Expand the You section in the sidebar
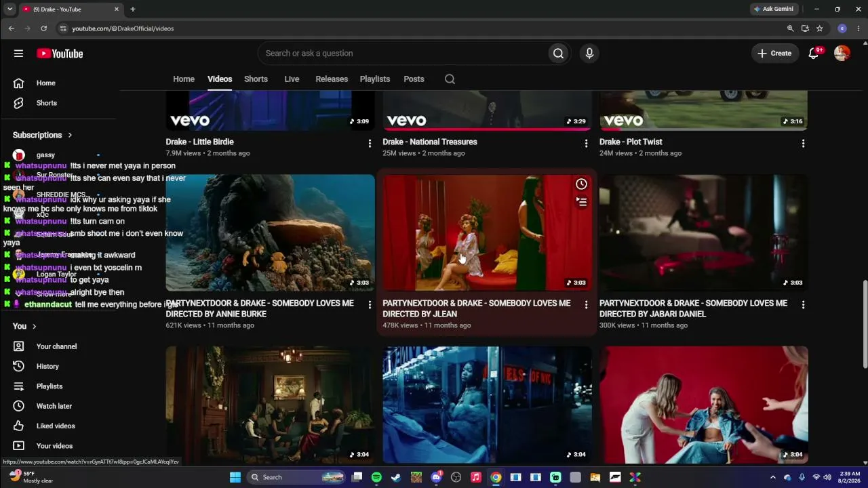Screen dimensions: 868x488 (25, 326)
